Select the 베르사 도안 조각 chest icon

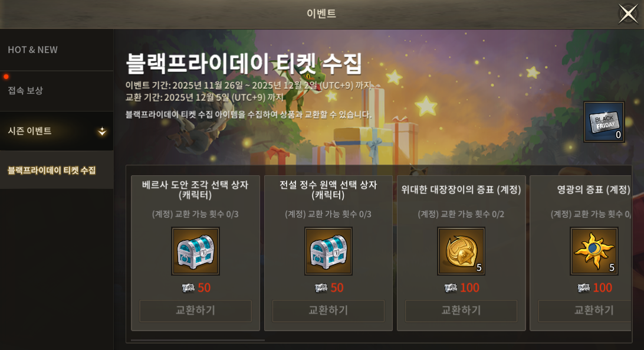tap(196, 251)
